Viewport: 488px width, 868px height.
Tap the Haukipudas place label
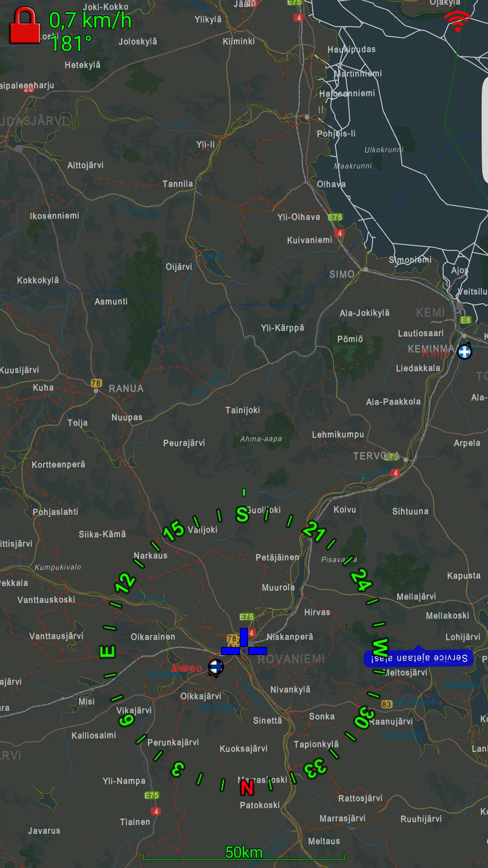pos(351,50)
